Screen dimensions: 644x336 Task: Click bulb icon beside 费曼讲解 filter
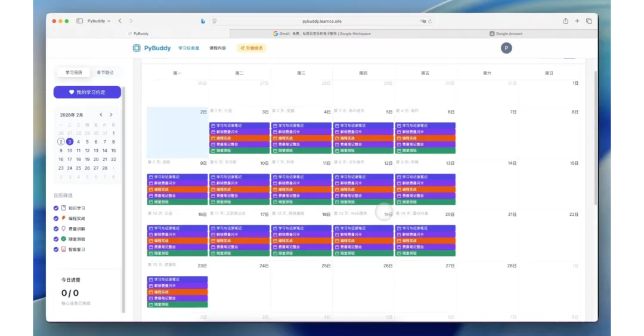(x=64, y=229)
